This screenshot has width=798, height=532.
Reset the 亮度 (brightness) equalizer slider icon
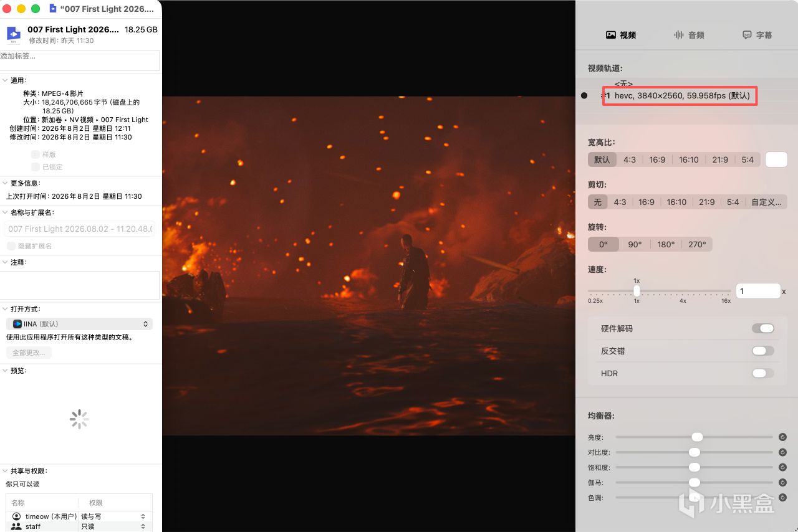tap(782, 437)
